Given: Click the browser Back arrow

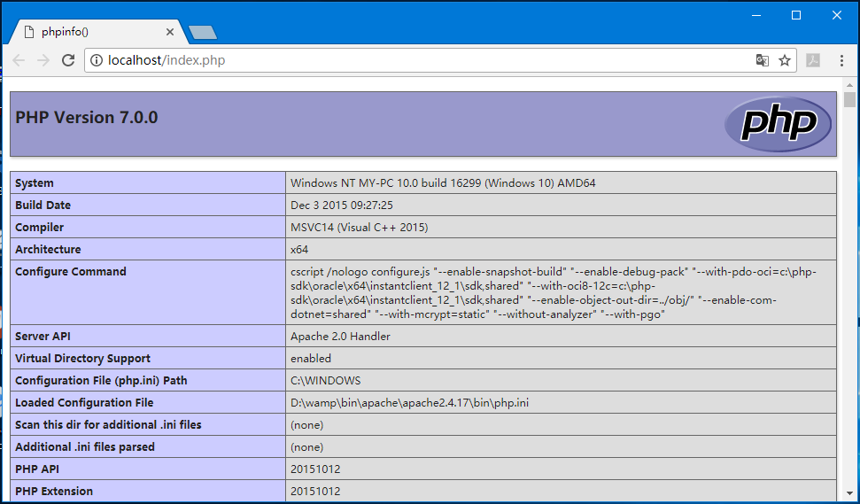Looking at the screenshot, I should (19, 60).
